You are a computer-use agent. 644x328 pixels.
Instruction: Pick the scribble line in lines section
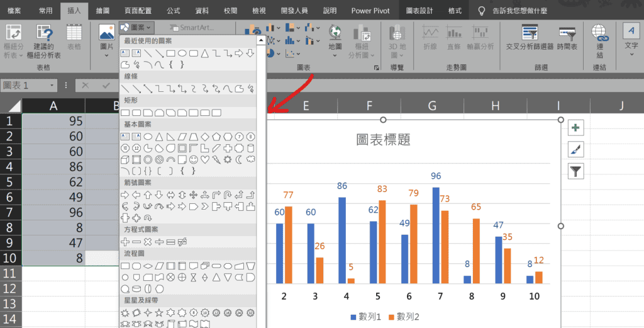250,89
